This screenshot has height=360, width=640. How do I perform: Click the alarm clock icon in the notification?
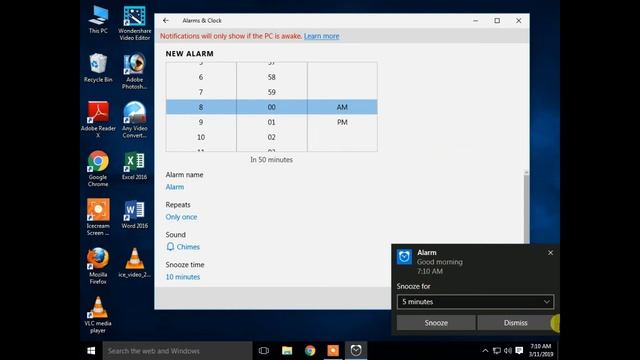tap(404, 257)
